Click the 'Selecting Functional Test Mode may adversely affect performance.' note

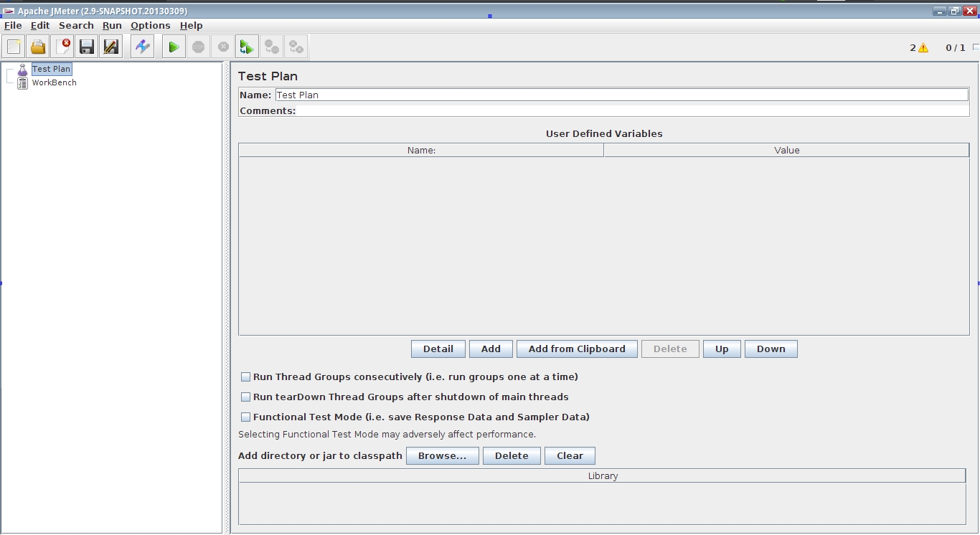(x=387, y=434)
